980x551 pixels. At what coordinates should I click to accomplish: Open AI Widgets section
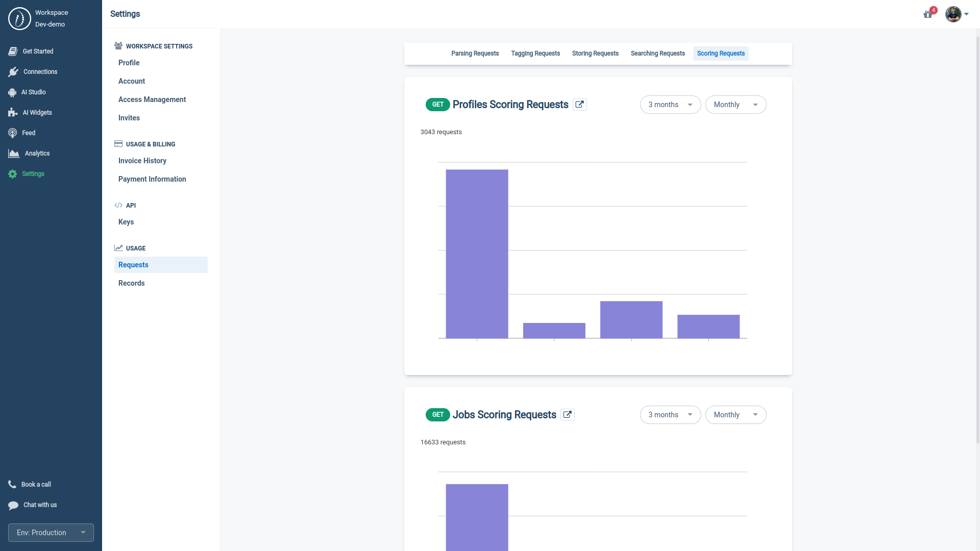[37, 113]
